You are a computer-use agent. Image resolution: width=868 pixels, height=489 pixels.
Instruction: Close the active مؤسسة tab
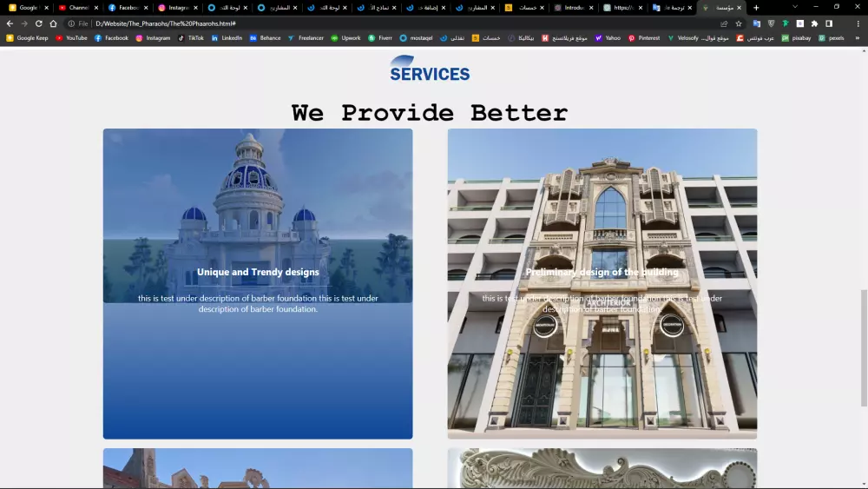tap(739, 8)
